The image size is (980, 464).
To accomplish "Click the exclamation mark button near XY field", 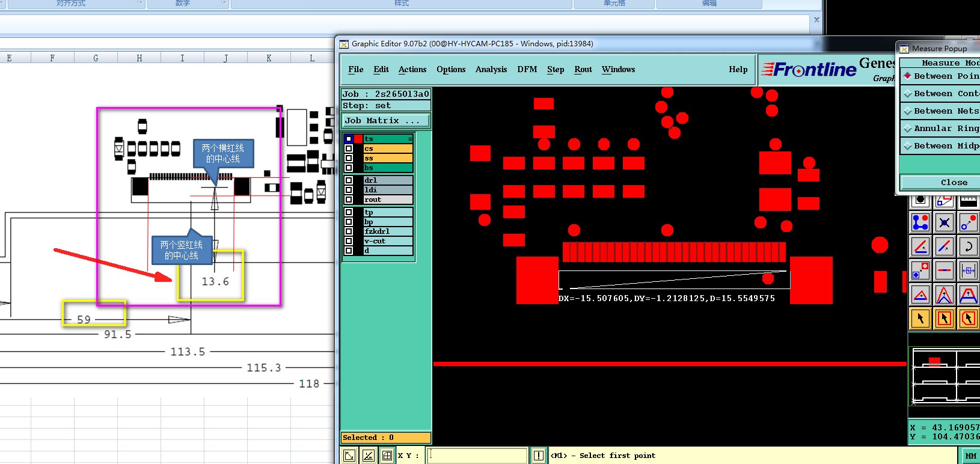I will click(x=539, y=456).
